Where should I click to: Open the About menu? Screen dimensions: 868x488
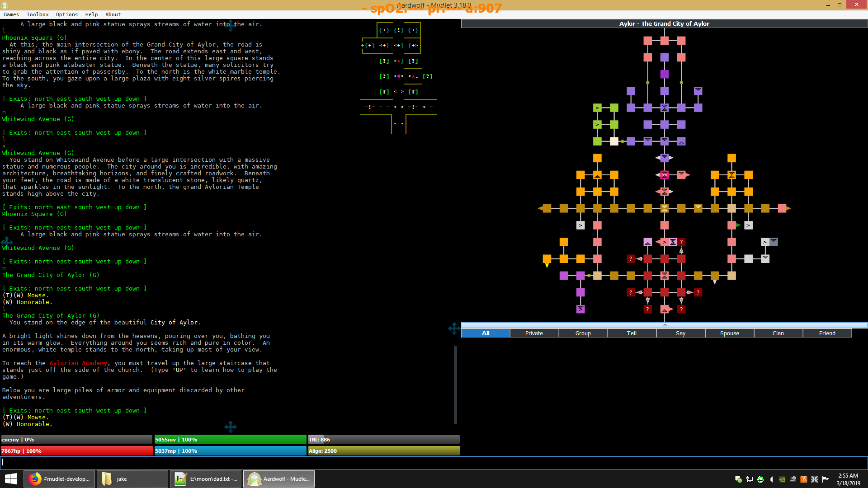click(x=113, y=14)
